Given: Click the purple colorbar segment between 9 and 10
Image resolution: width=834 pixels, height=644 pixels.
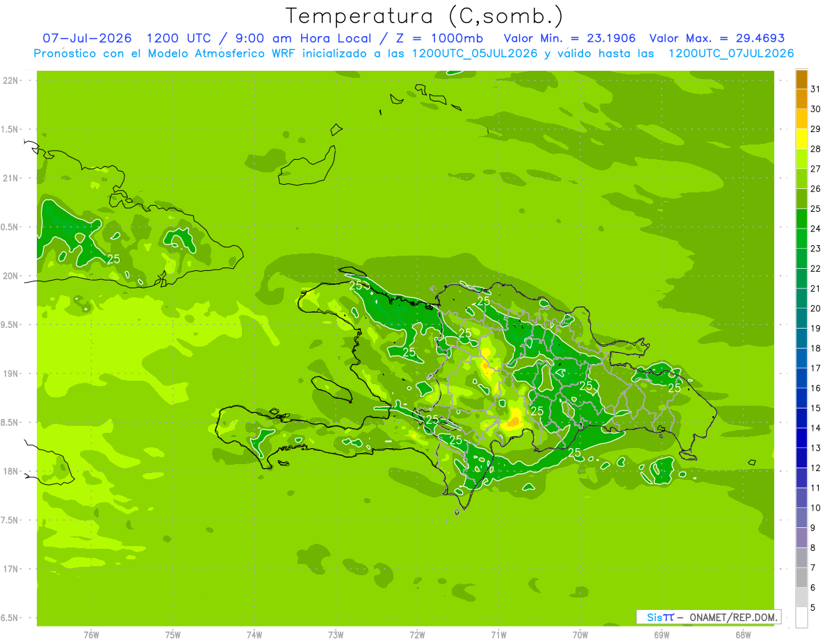Looking at the screenshot, I should click(801, 518).
